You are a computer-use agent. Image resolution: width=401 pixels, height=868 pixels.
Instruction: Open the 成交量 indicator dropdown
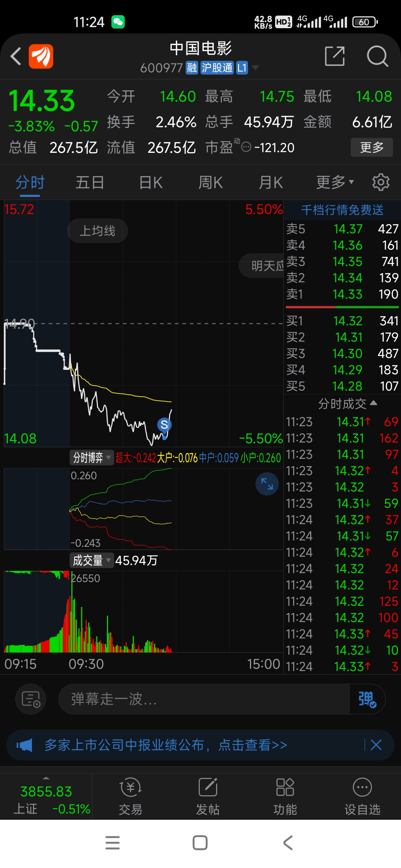tap(92, 560)
